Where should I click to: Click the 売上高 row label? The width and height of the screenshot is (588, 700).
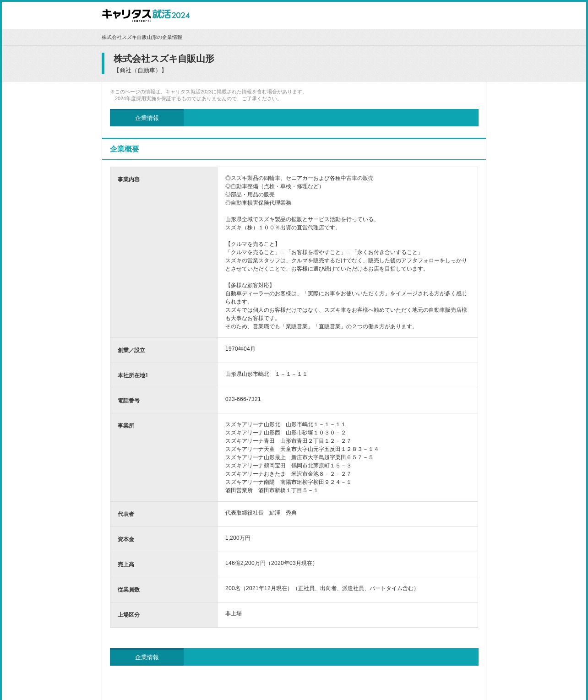click(126, 564)
